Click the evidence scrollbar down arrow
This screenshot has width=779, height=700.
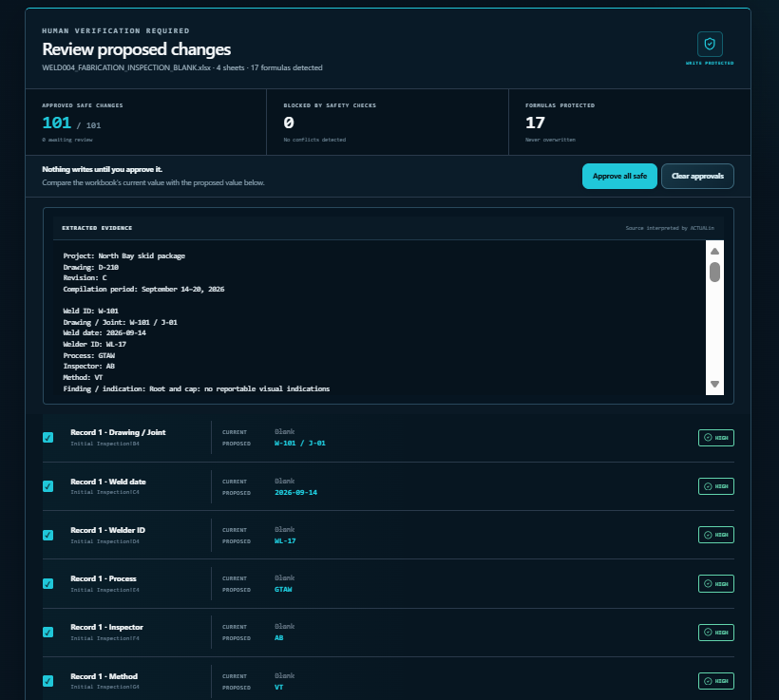tap(714, 384)
